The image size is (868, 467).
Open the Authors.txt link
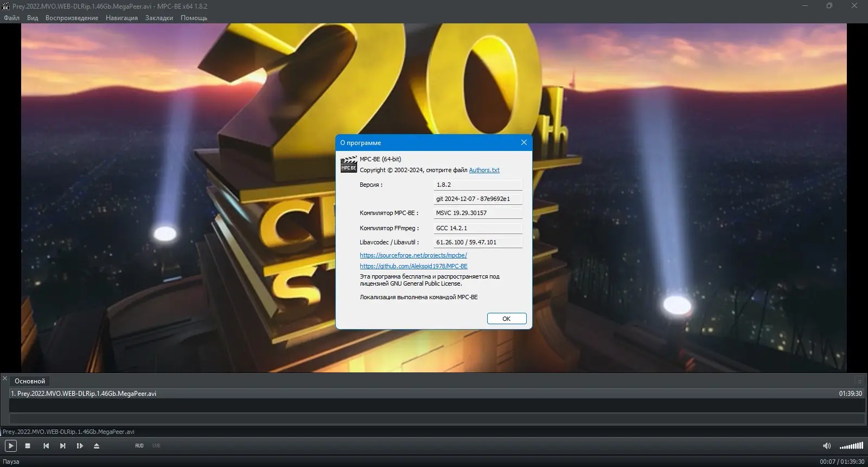click(484, 170)
